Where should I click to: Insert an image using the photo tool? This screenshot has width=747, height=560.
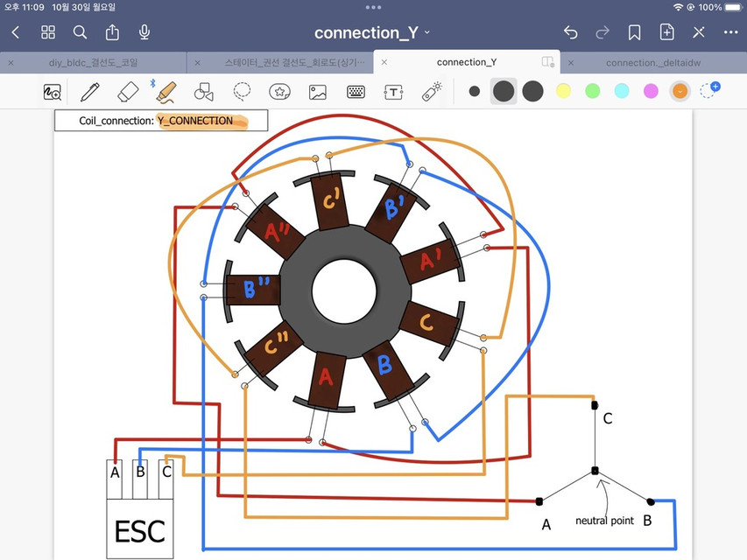click(x=317, y=91)
